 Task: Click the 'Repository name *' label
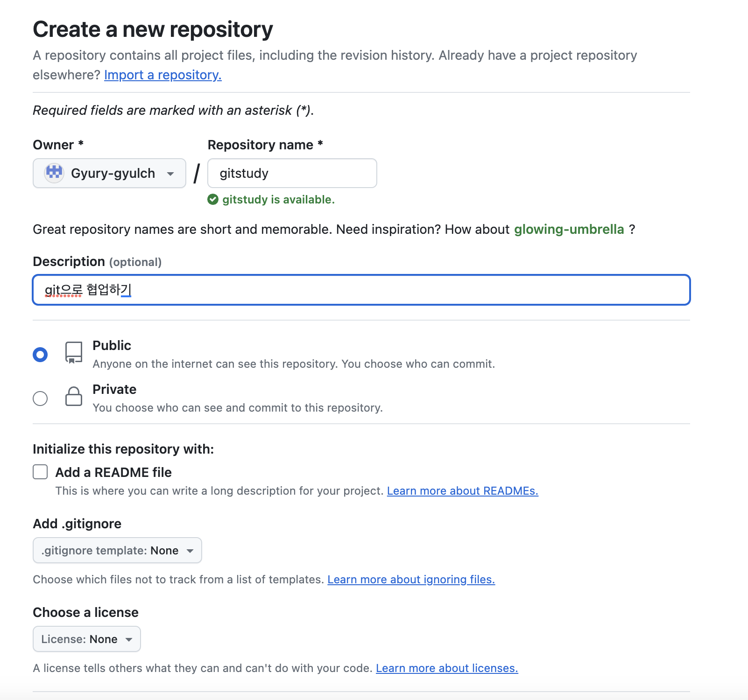(x=265, y=145)
